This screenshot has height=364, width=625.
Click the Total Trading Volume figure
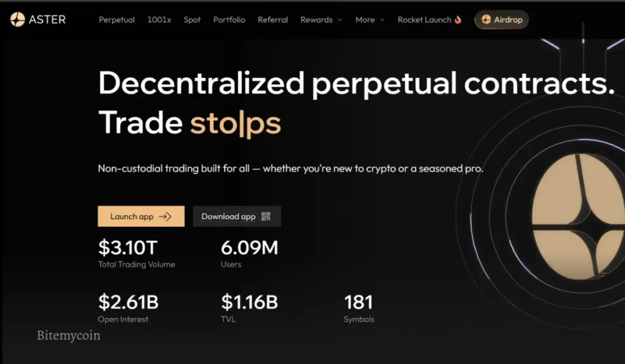tap(128, 248)
